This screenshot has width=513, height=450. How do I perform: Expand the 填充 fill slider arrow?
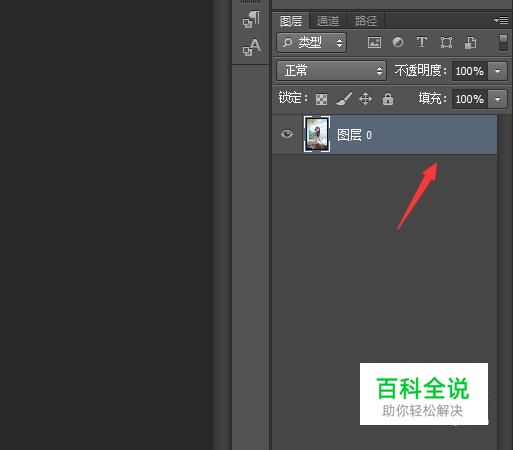point(498,99)
